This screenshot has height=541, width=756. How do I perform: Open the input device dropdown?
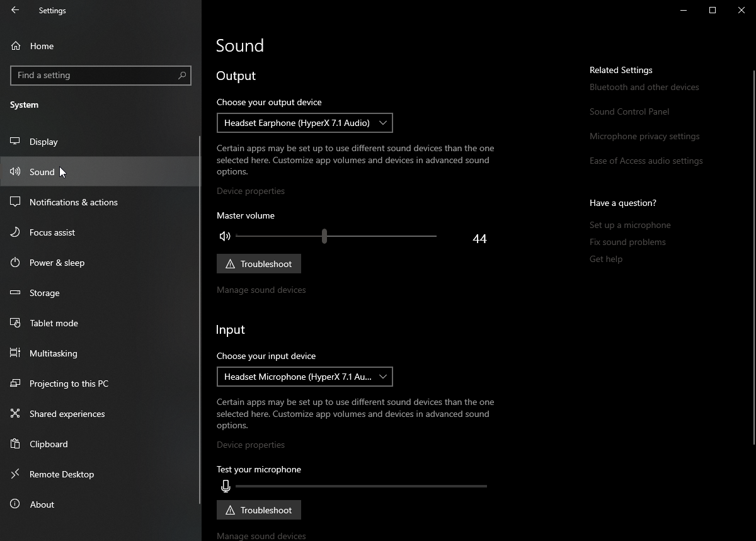(x=304, y=377)
